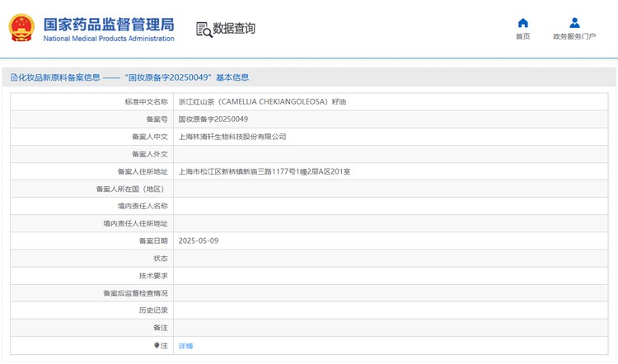This screenshot has width=618, height=364.
Task: Click the 备案人外文 row label
Action: (x=150, y=154)
